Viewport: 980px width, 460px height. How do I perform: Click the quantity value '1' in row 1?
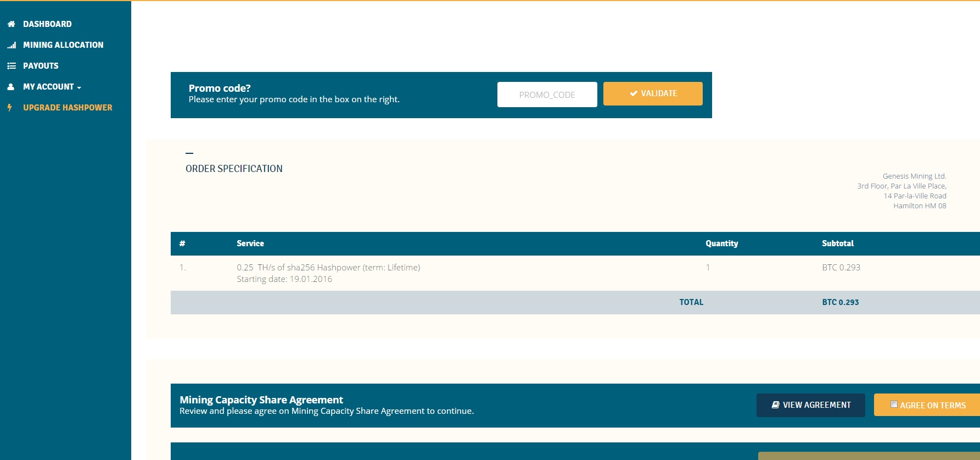coord(708,268)
